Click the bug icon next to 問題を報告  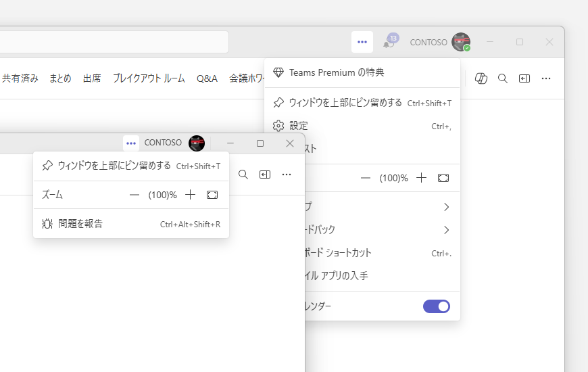click(x=47, y=224)
